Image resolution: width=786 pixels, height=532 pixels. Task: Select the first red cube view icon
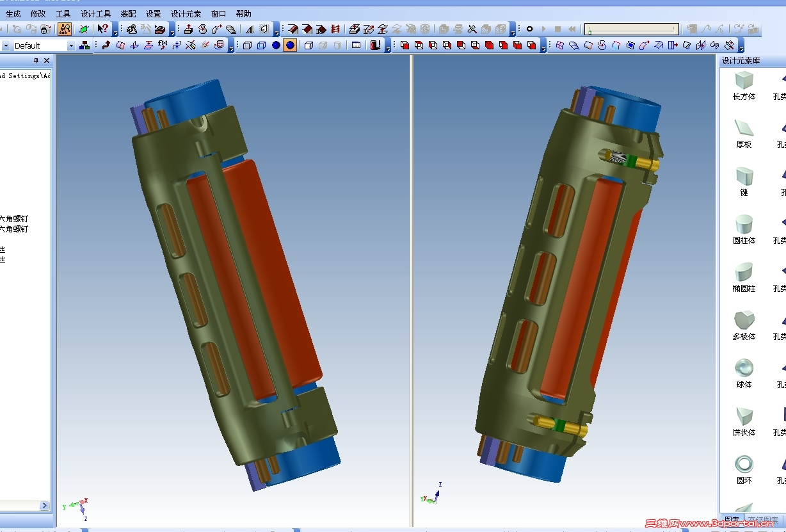click(x=405, y=45)
